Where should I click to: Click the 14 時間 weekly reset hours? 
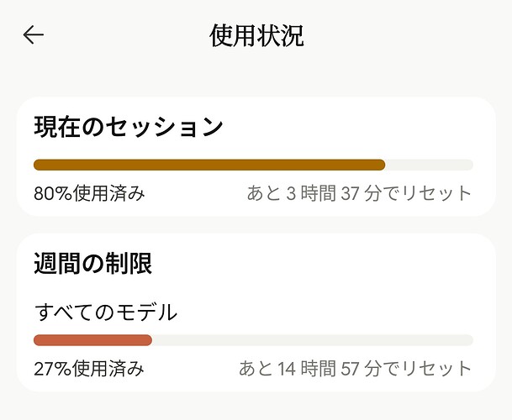click(x=307, y=369)
